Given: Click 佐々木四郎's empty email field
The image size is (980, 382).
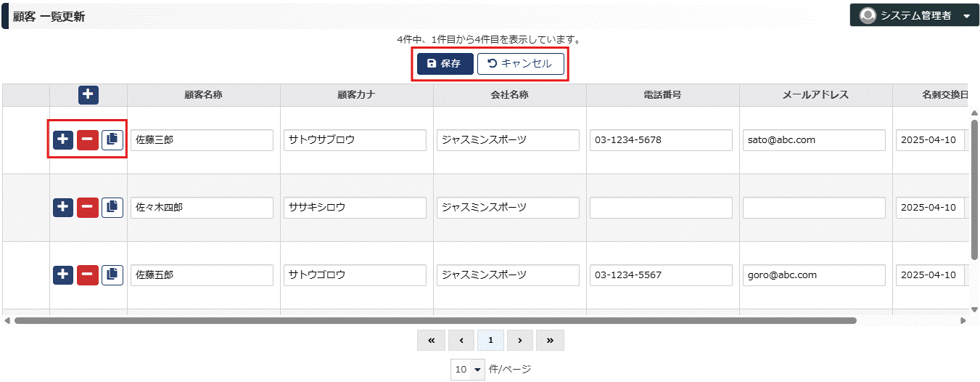Looking at the screenshot, I should pos(814,208).
